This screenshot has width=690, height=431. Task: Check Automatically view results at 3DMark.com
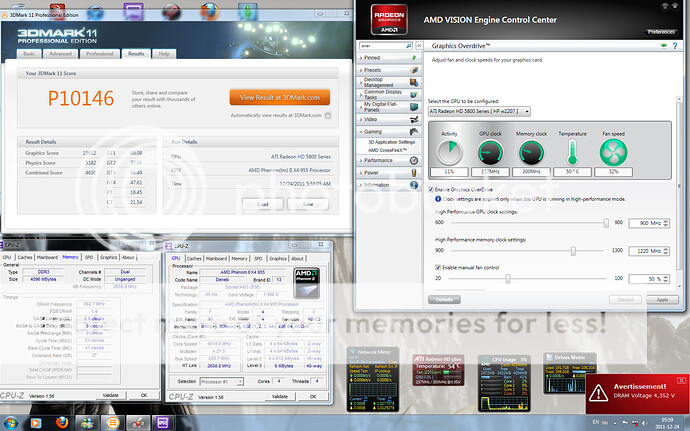[x=230, y=115]
